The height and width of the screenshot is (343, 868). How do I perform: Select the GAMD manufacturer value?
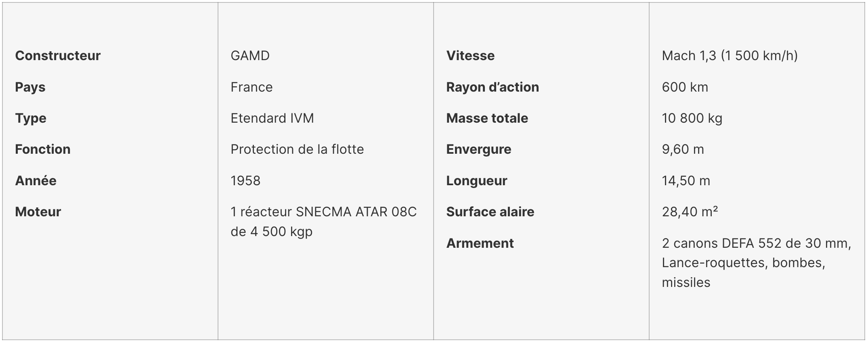point(250,56)
